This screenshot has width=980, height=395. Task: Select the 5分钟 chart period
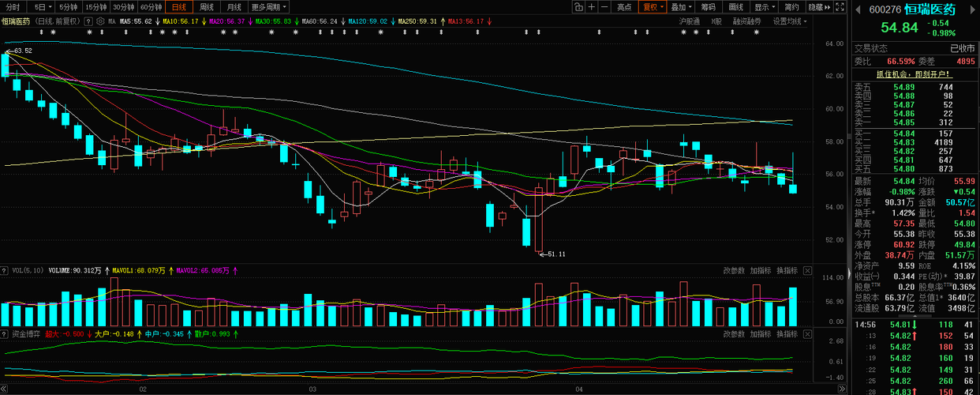click(x=68, y=6)
